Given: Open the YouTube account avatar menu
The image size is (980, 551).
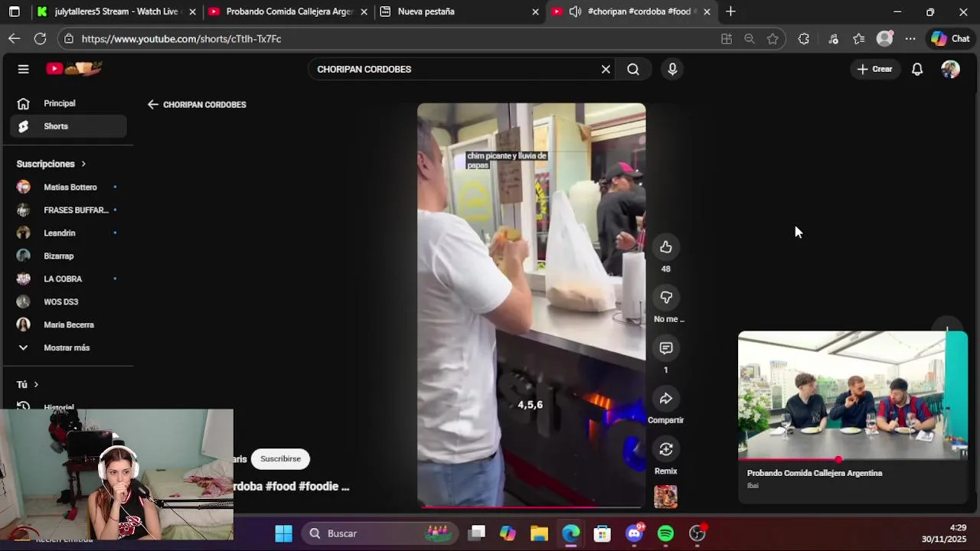Looking at the screenshot, I should (x=950, y=69).
